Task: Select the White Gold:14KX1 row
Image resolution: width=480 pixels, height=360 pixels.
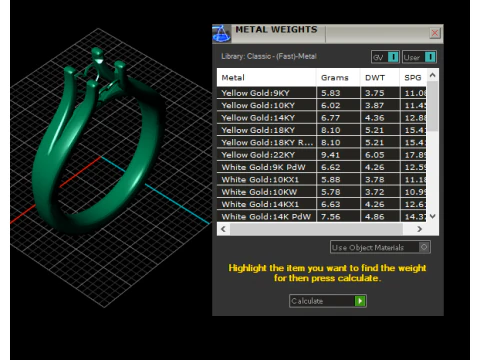Action: click(x=322, y=204)
